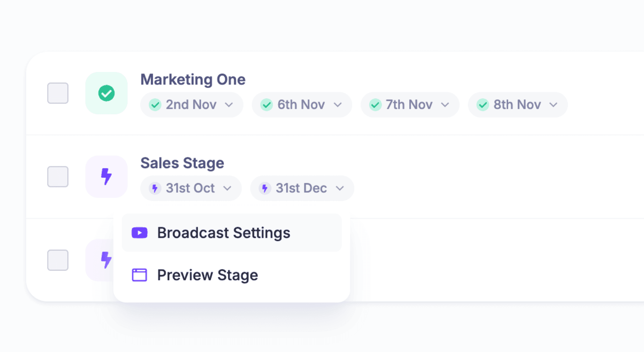Click the green checkmark icon beside Marketing One
The width and height of the screenshot is (644, 352).
pos(106,93)
